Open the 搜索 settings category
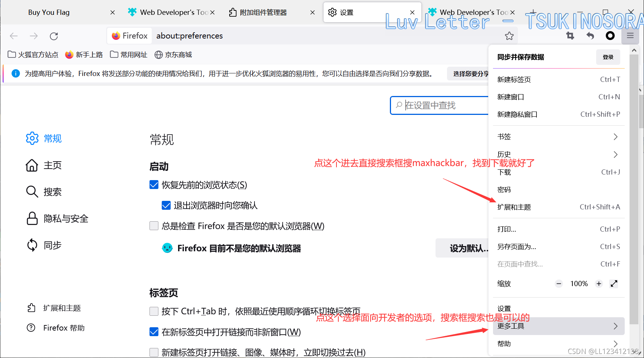 tap(43, 192)
